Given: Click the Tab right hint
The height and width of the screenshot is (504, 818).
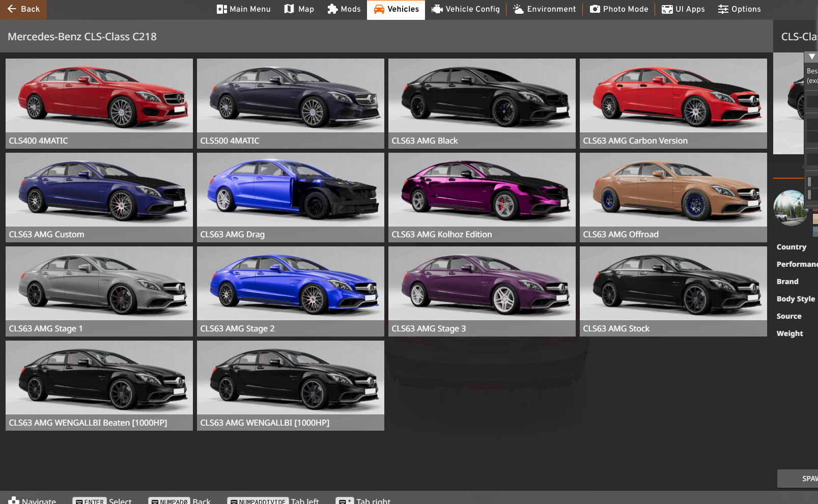Looking at the screenshot, I should (363, 501).
